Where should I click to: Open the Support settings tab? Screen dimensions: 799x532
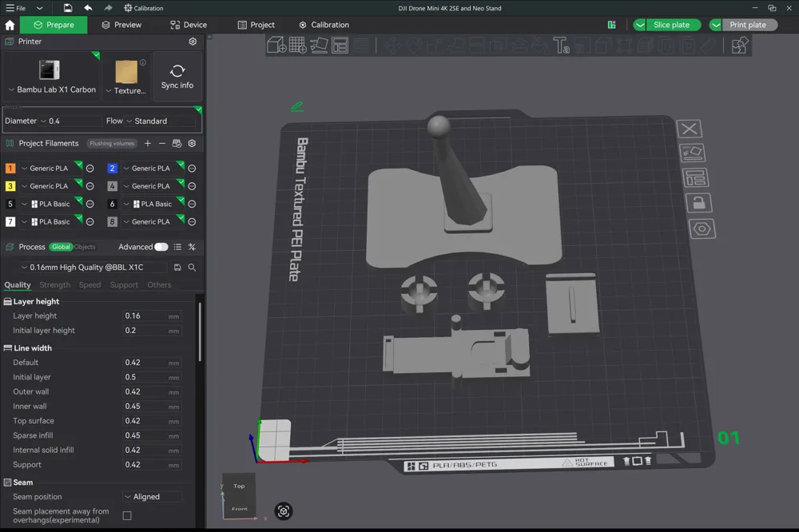[x=124, y=285]
